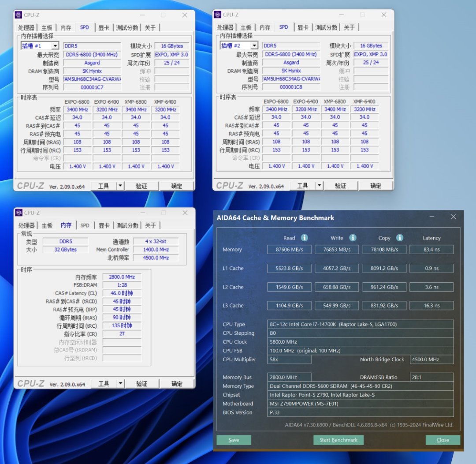Click 通道数 4 x 32-bit value

point(156,241)
